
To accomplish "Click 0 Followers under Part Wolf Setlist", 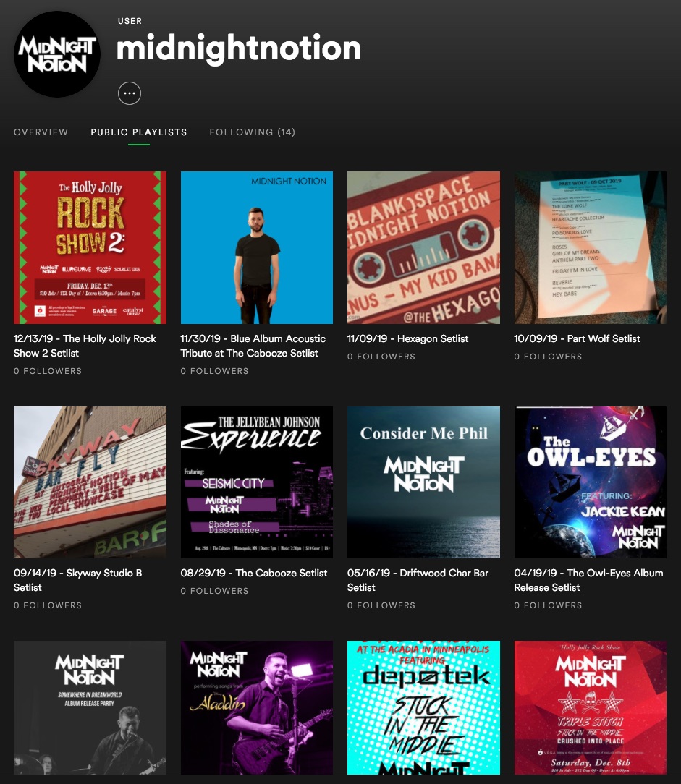I will click(x=548, y=357).
